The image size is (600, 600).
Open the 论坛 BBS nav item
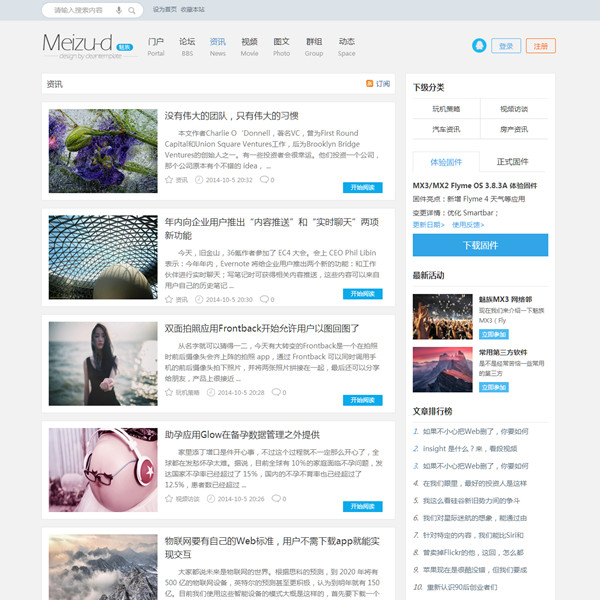[x=187, y=47]
